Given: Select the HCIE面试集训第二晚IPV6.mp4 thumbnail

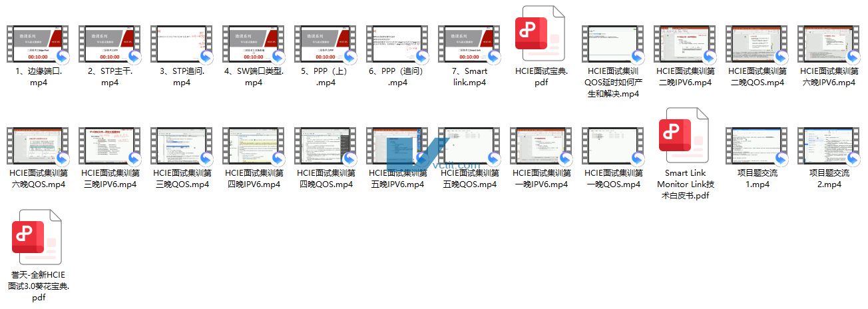Looking at the screenshot, I should [685, 45].
